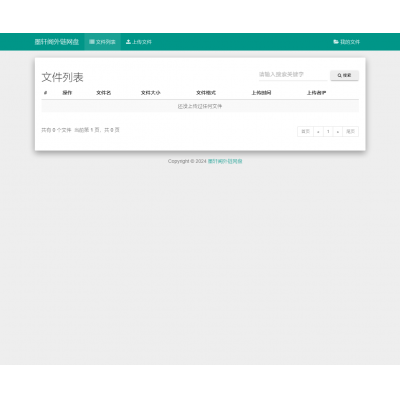Click the 文件列表 page heading
This screenshot has width=400, height=400.
point(62,77)
